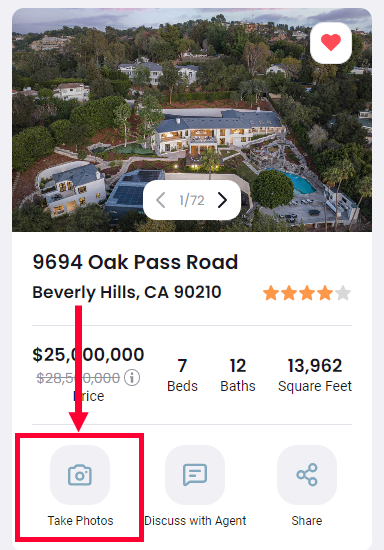Viewport: 384px width, 550px height.
Task: Tap the Share icon
Action: (x=307, y=475)
